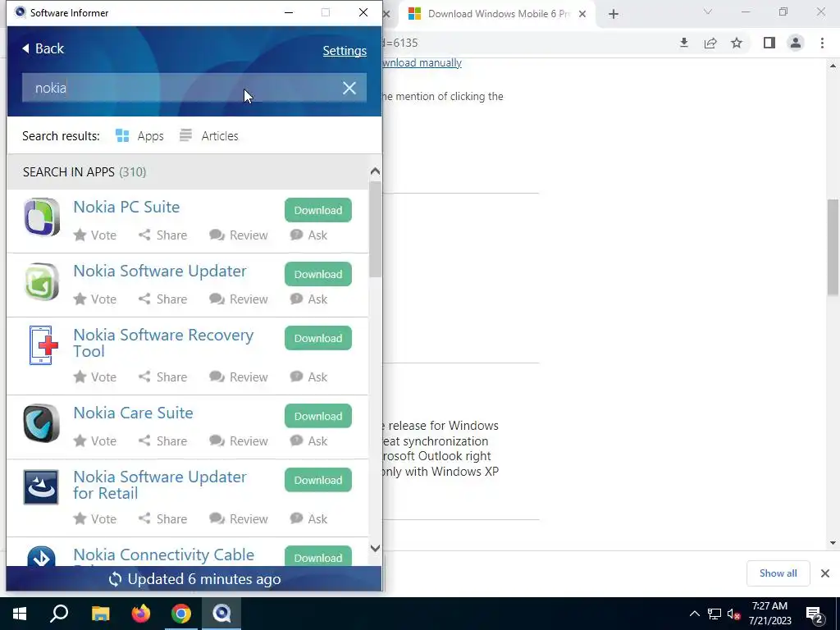This screenshot has height=630, width=840.
Task: Download Nokia Connectivity Cable
Action: click(318, 557)
